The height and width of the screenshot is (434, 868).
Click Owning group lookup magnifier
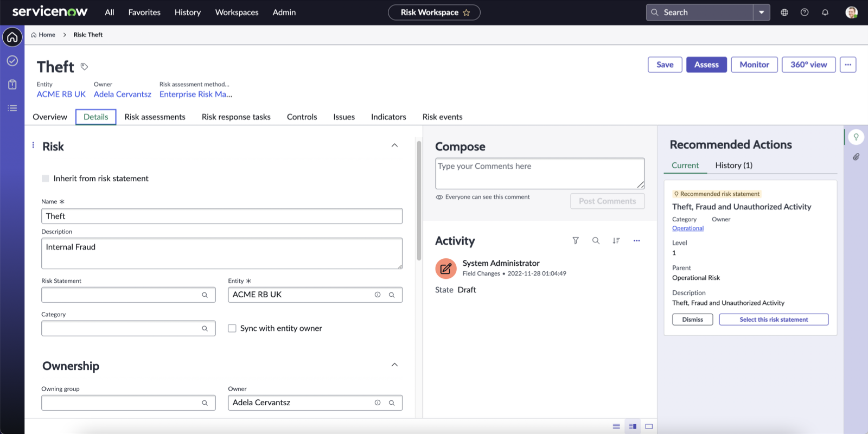[x=205, y=403]
